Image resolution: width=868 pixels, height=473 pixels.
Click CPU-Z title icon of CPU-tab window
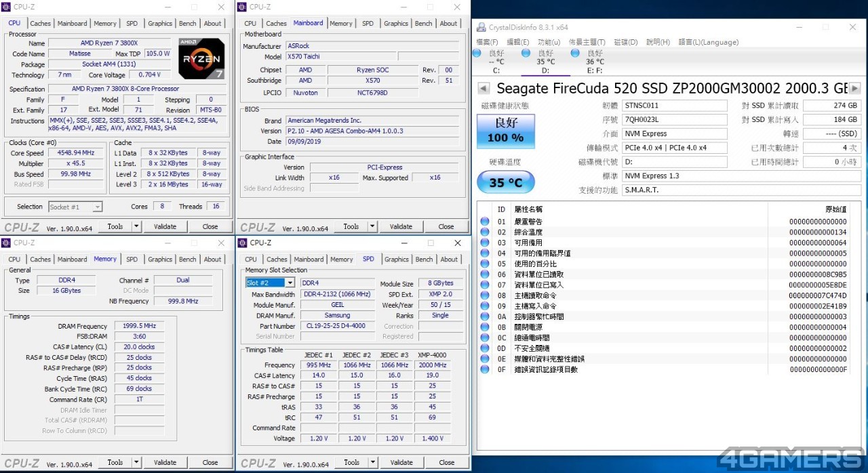[x=7, y=7]
